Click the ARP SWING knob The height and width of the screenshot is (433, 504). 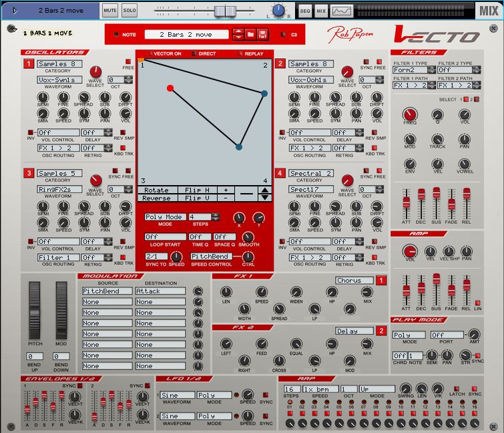click(406, 388)
